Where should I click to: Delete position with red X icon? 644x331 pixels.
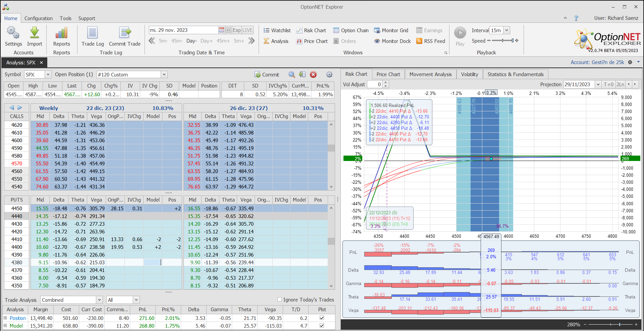(x=313, y=74)
